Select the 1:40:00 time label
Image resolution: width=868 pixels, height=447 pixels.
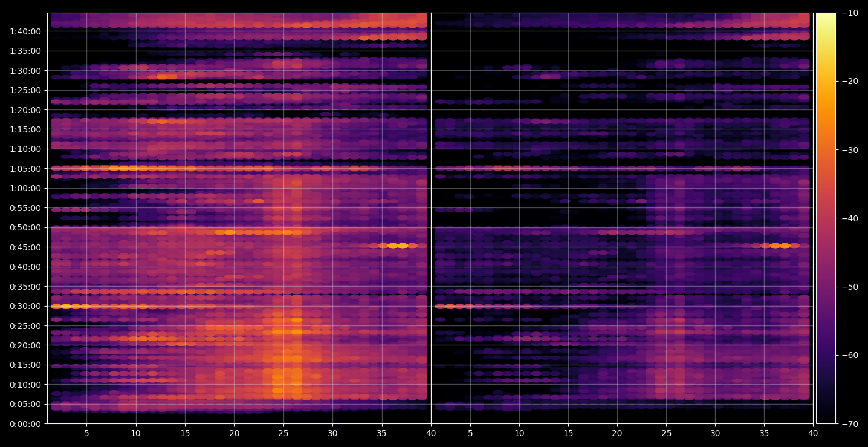25,31
